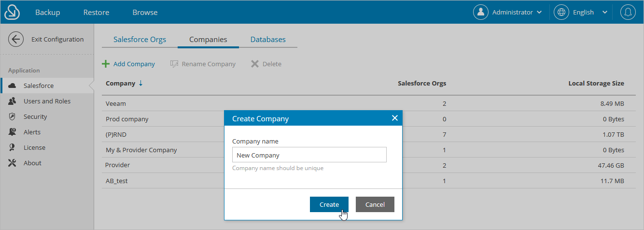Click the Create button

coord(329,204)
